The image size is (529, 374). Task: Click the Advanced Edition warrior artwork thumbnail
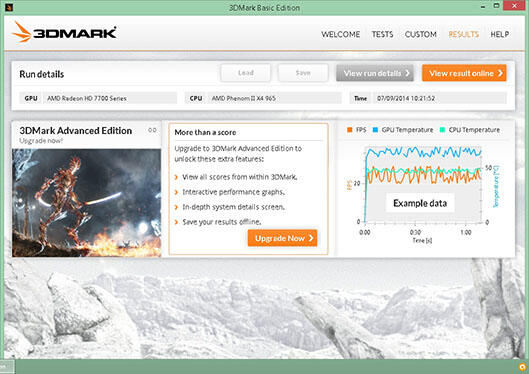click(x=87, y=203)
